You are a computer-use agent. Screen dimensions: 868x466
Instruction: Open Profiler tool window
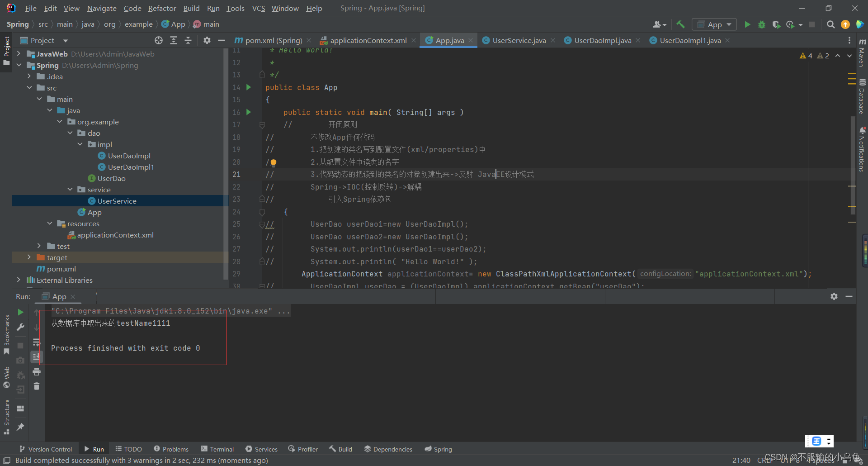coord(302,449)
